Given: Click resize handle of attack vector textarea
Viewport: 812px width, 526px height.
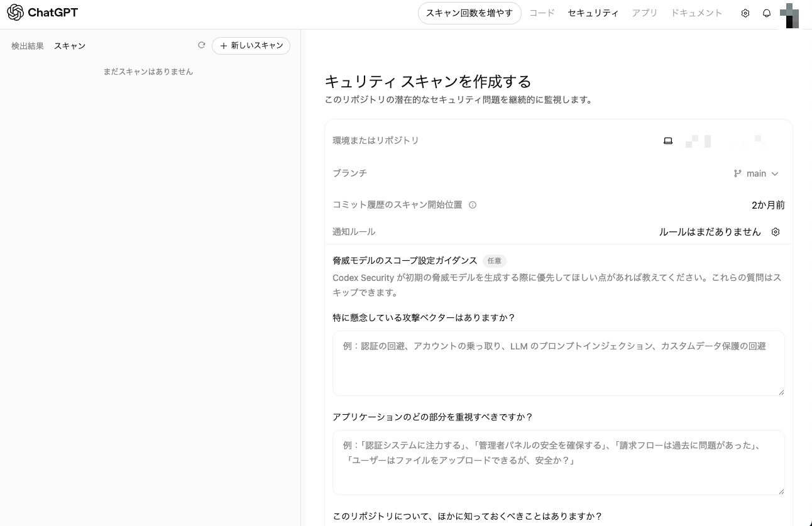Looking at the screenshot, I should click(781, 392).
